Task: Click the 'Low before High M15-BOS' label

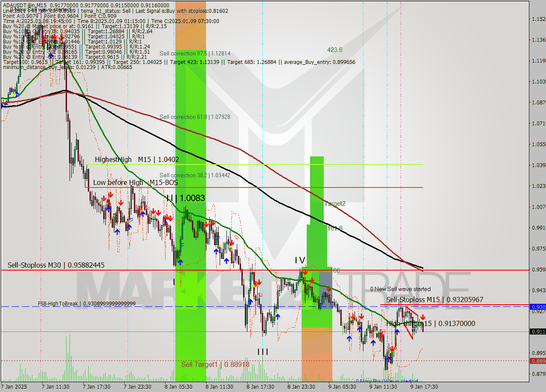Action: 136,182
